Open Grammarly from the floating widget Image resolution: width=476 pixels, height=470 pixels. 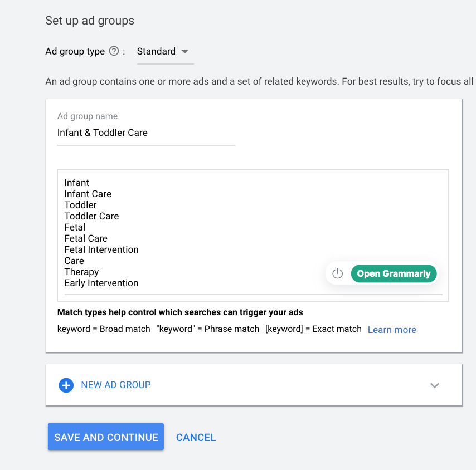394,273
